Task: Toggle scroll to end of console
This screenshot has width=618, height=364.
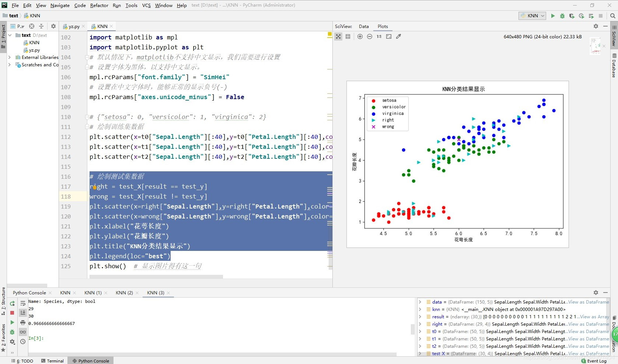Action: (x=23, y=312)
